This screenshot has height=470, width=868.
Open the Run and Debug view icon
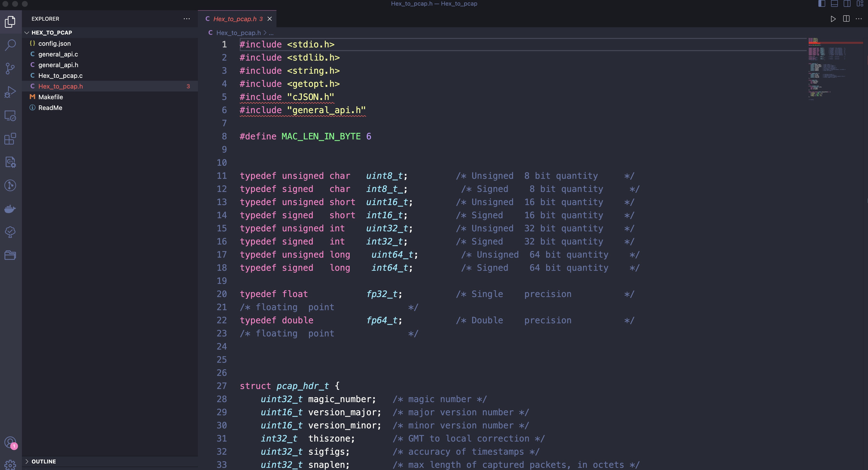(10, 92)
